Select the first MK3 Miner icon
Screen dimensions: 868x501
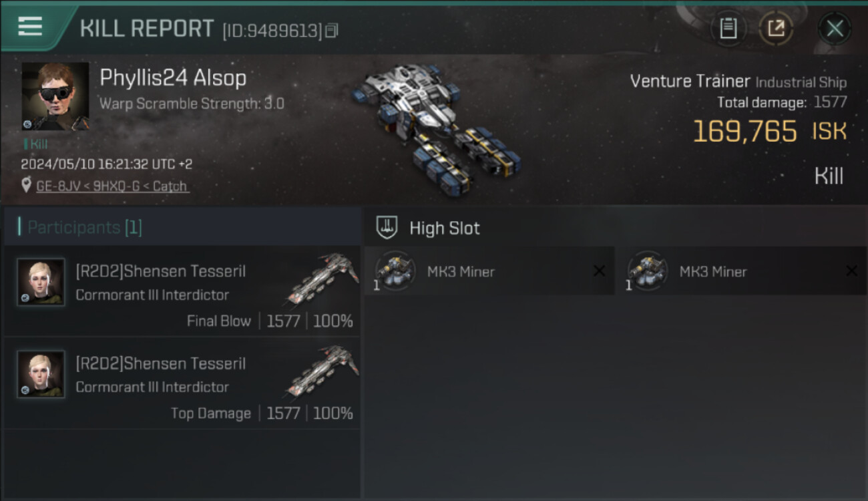click(x=395, y=271)
